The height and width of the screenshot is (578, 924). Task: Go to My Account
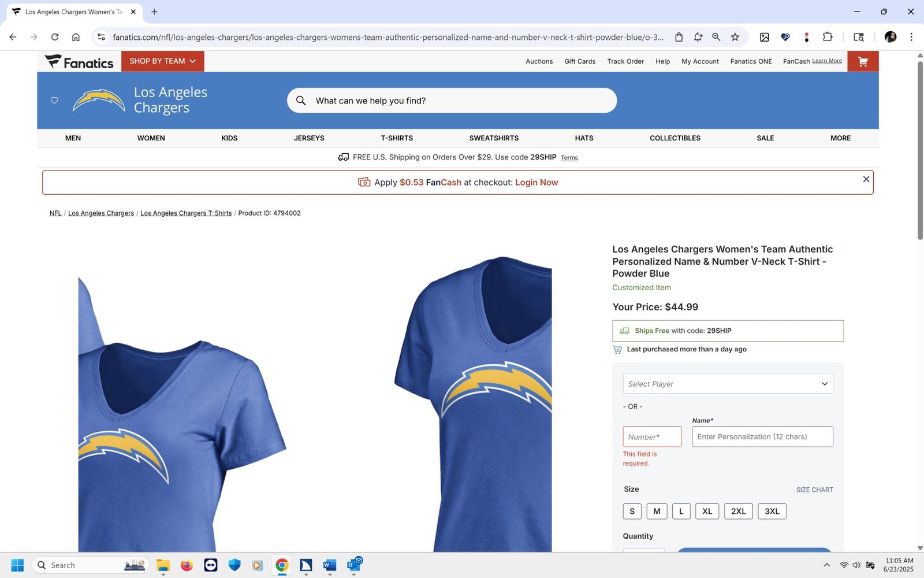[x=700, y=61]
